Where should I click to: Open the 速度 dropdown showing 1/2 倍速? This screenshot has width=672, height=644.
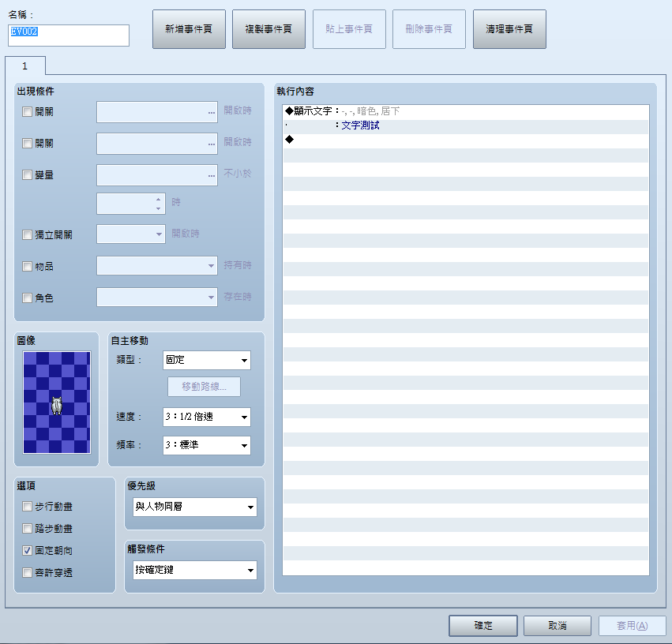pyautogui.click(x=207, y=417)
